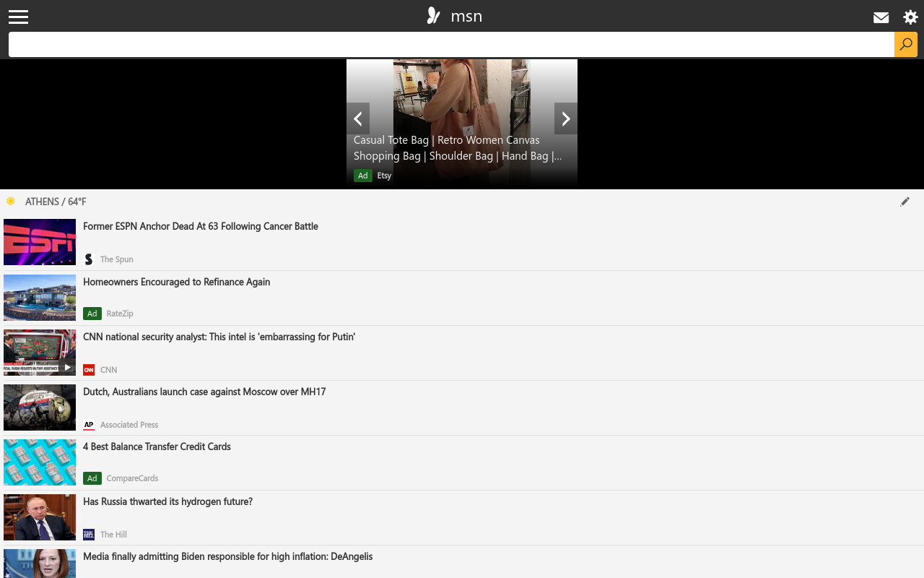924x578 pixels.
Task: Open Has Russia thwarted its hydrogen future?
Action: [x=168, y=501]
